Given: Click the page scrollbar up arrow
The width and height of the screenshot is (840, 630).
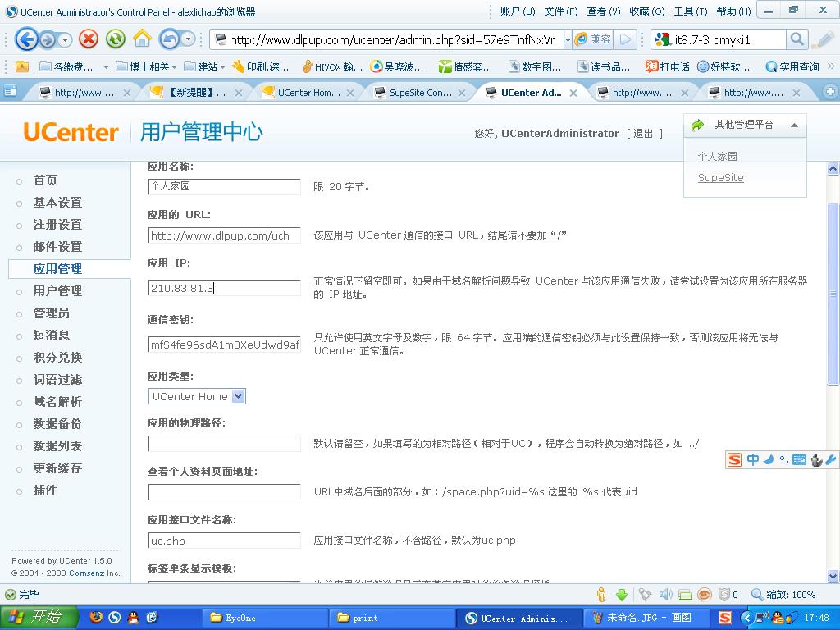Looking at the screenshot, I should click(833, 169).
